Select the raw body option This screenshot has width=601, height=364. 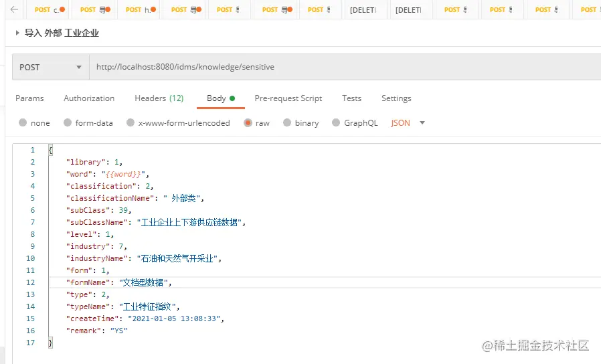(x=248, y=122)
